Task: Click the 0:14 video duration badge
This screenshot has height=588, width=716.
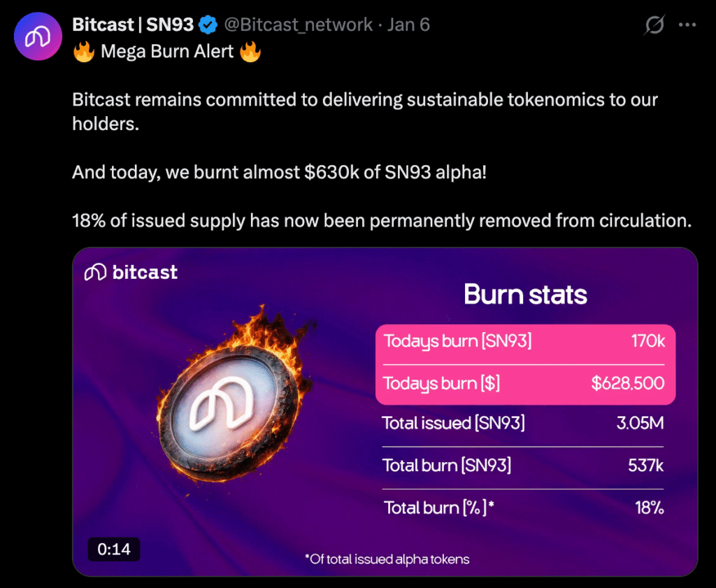Action: [x=114, y=549]
